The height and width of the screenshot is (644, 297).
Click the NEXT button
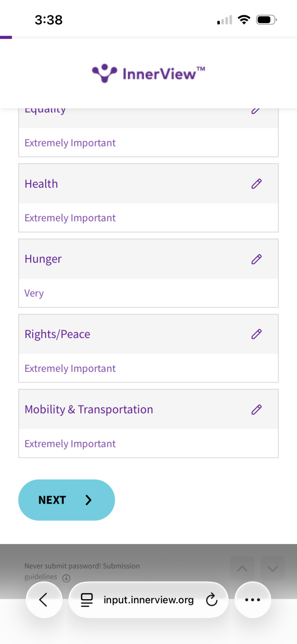pos(67,500)
